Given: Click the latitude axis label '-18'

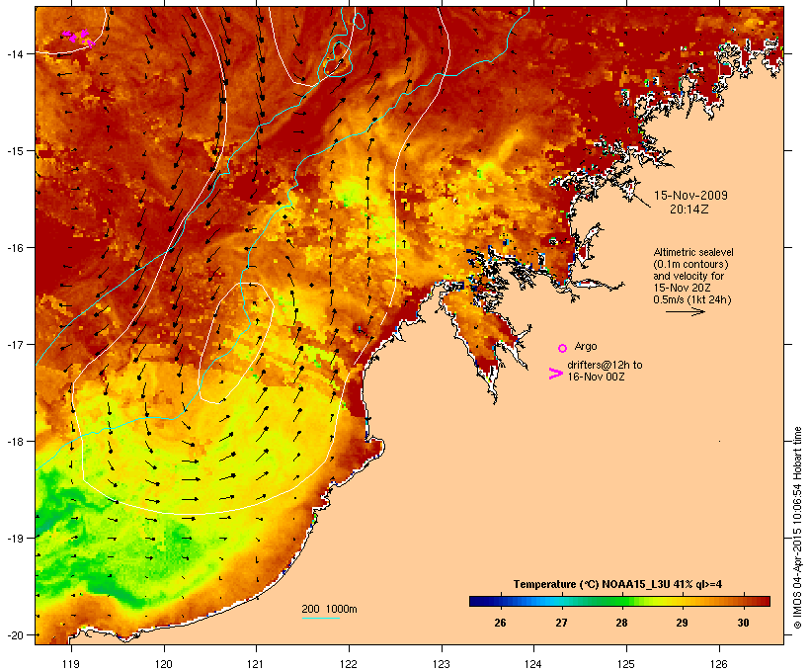Looking at the screenshot, I should point(15,442).
